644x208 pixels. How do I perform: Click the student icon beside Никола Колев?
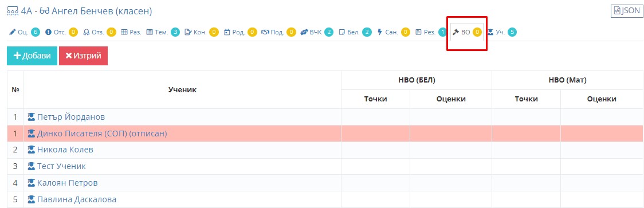[x=31, y=150]
